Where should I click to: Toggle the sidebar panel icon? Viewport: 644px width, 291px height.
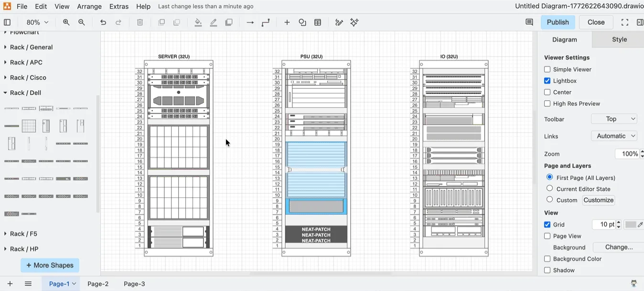click(7, 22)
